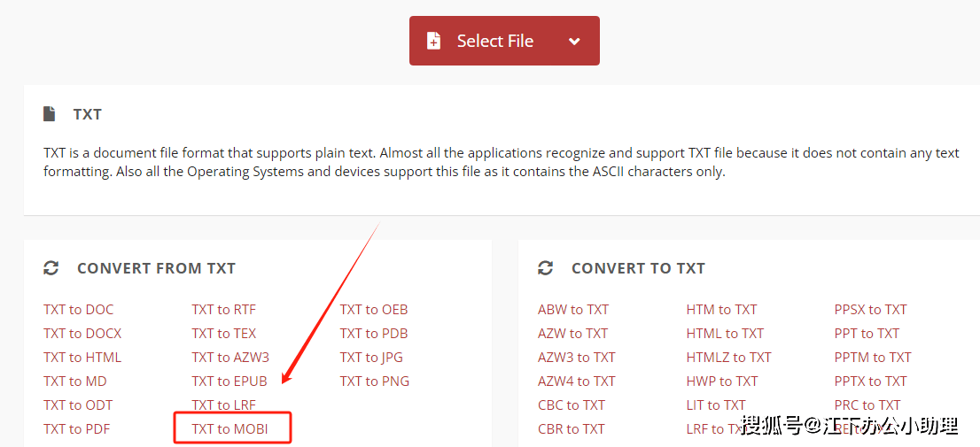Viewport: 980px width, 447px height.
Task: Choose ABW to TXT conversion
Action: point(573,310)
